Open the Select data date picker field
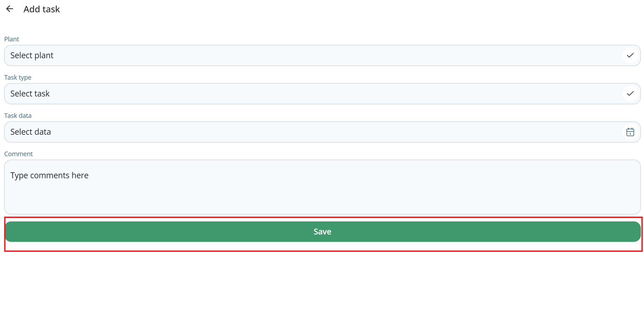 pos(316,132)
